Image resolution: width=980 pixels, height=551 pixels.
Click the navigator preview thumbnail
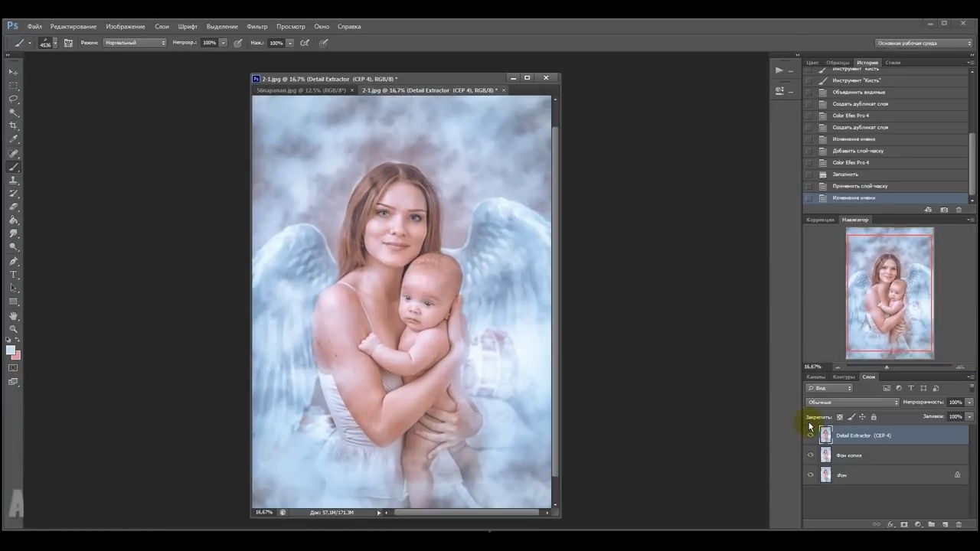(890, 294)
